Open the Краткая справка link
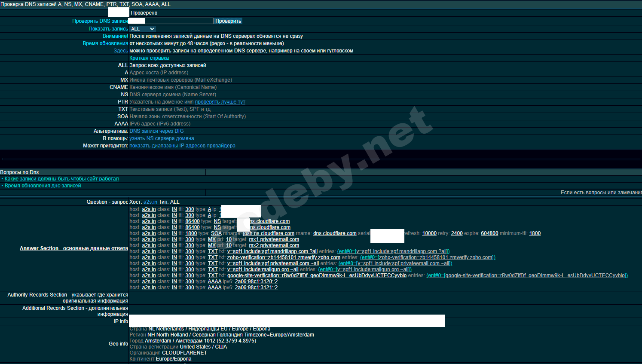 point(149,58)
